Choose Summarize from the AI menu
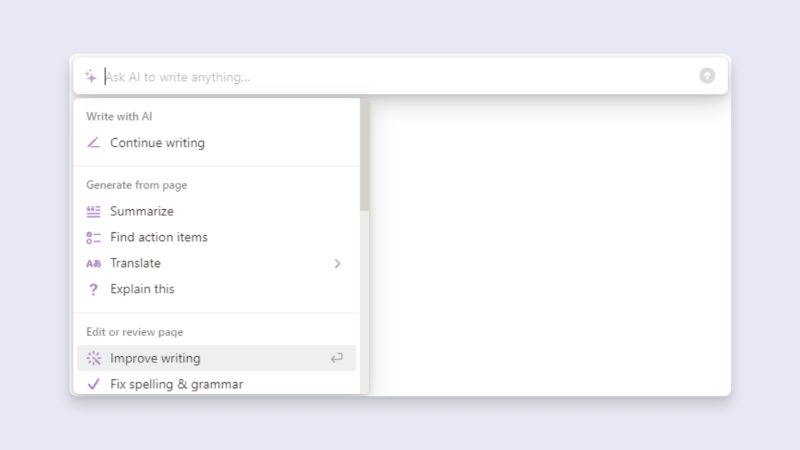This screenshot has height=450, width=800. [142, 211]
